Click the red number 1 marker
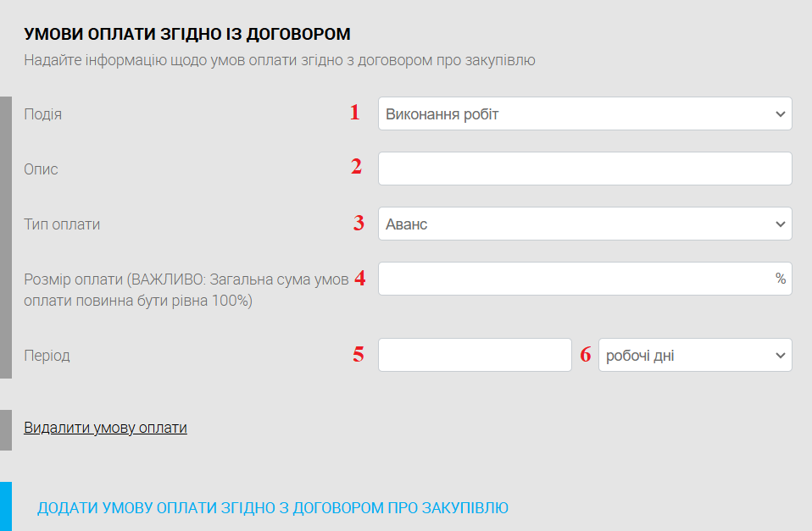 [x=355, y=113]
